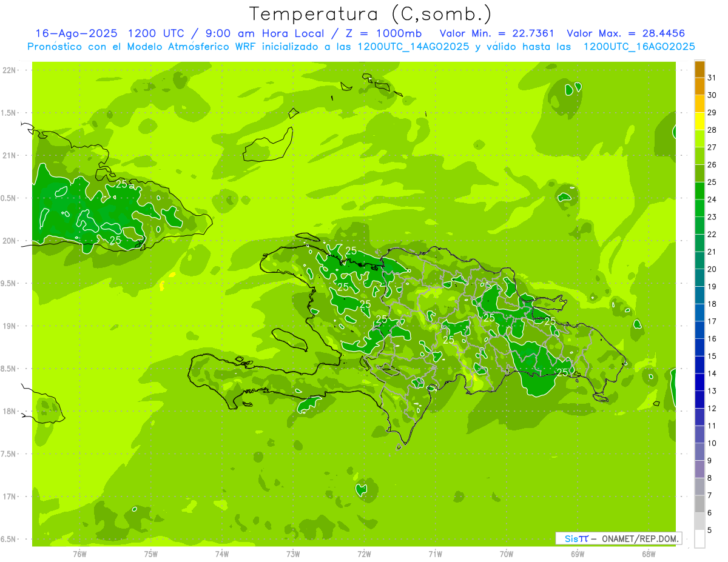
Task: Click the '21N' latitude label
Action: pos(8,155)
